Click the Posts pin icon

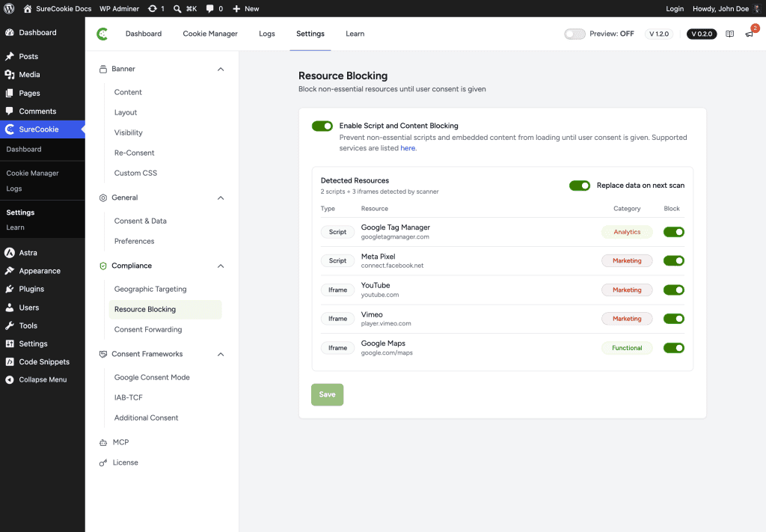[9, 56]
